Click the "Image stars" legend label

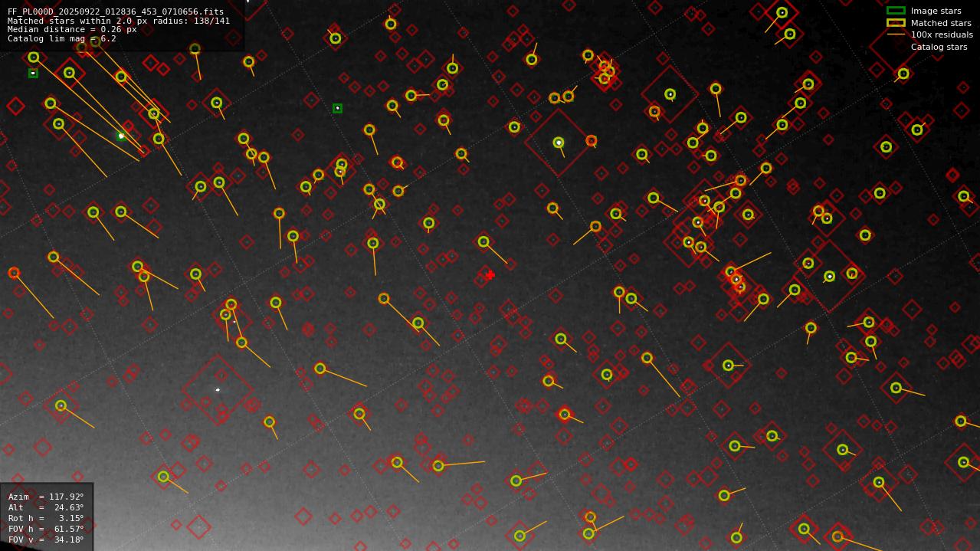pos(936,11)
